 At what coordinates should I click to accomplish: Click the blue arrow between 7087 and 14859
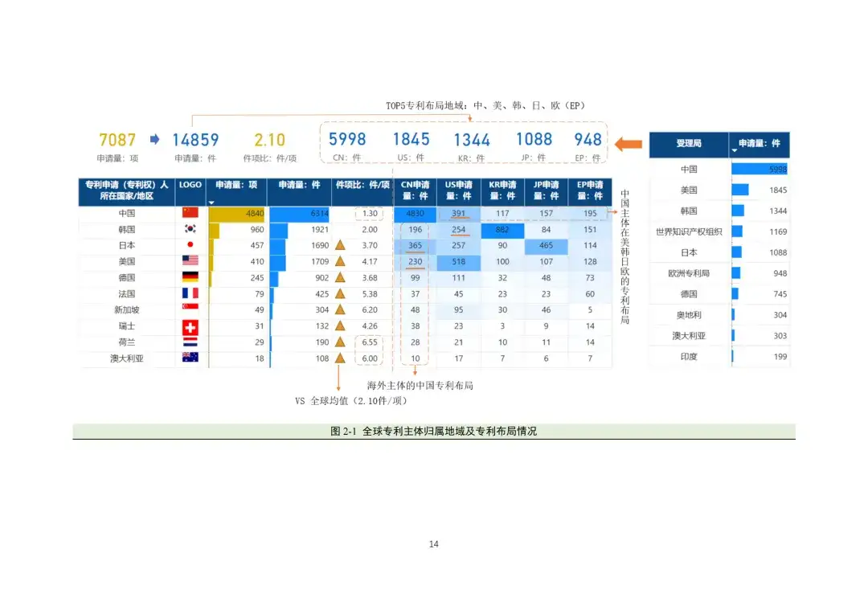(154, 139)
